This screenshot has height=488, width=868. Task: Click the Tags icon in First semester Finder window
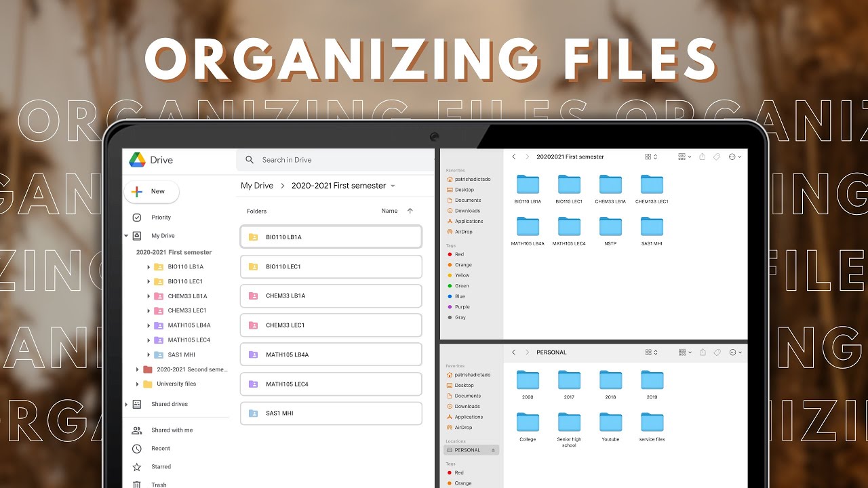[x=717, y=157]
